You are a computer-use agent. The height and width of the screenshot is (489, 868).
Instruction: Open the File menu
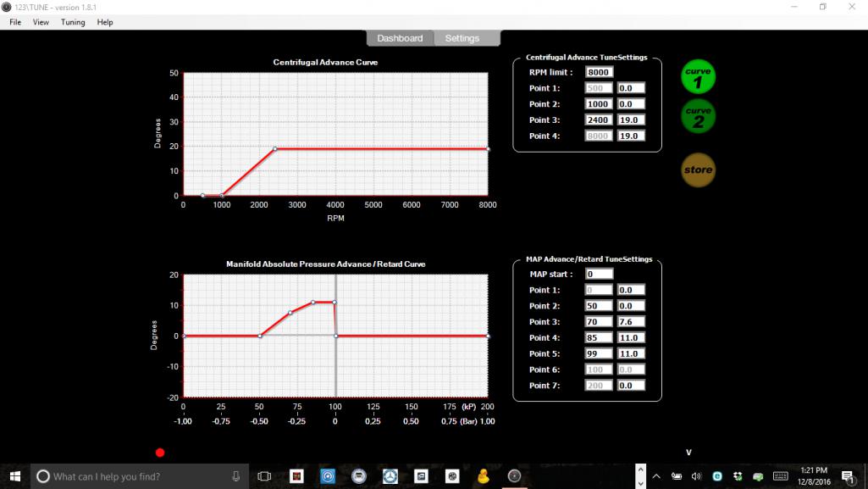point(15,22)
